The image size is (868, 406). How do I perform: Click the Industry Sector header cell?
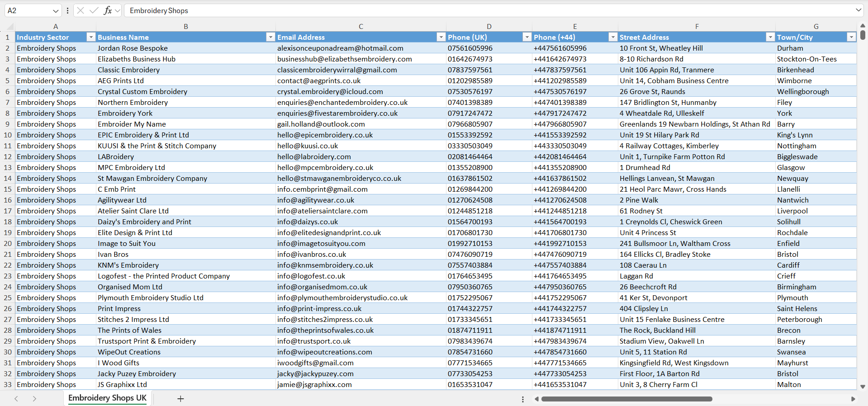[x=56, y=37]
